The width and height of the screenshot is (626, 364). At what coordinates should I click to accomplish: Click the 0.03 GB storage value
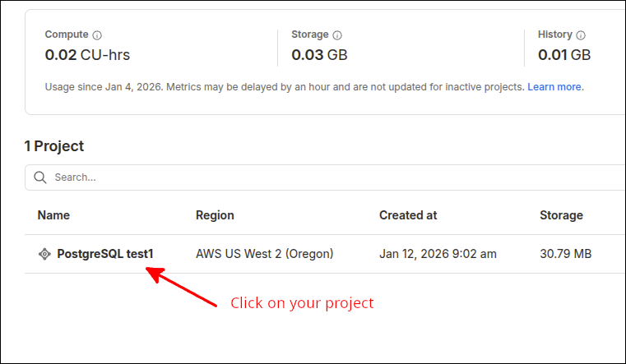(x=319, y=56)
